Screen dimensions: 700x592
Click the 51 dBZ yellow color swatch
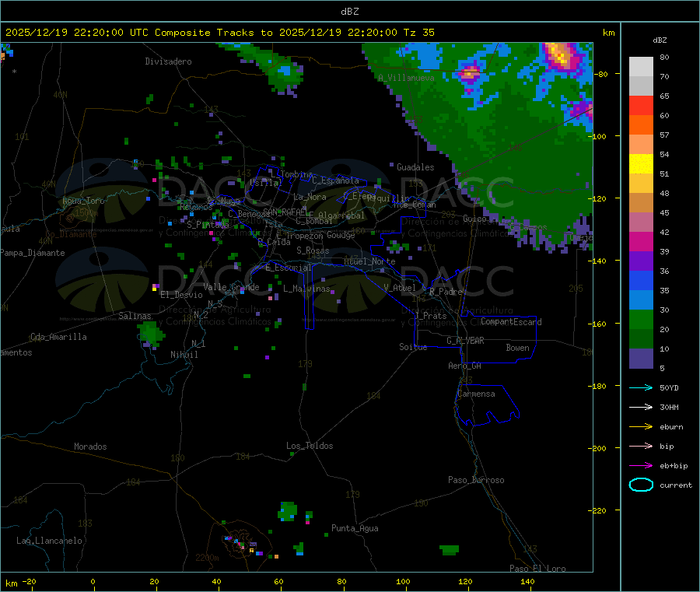pos(641,164)
